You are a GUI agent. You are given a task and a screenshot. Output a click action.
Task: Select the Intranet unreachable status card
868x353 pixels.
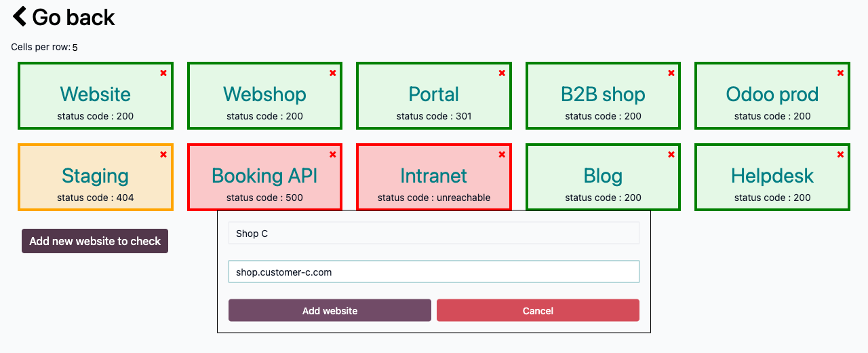coord(434,177)
